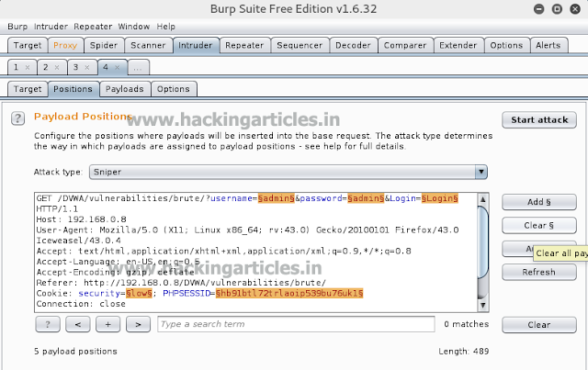
Task: Click the scrollbar down arrow in request editor
Action: point(483,305)
